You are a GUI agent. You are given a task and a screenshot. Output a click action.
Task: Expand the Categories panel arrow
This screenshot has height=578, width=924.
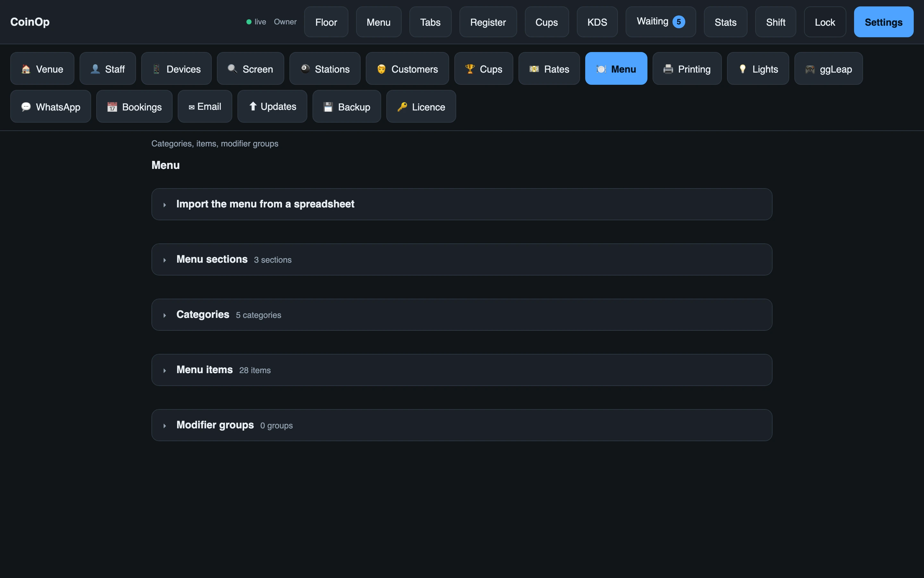click(x=165, y=315)
